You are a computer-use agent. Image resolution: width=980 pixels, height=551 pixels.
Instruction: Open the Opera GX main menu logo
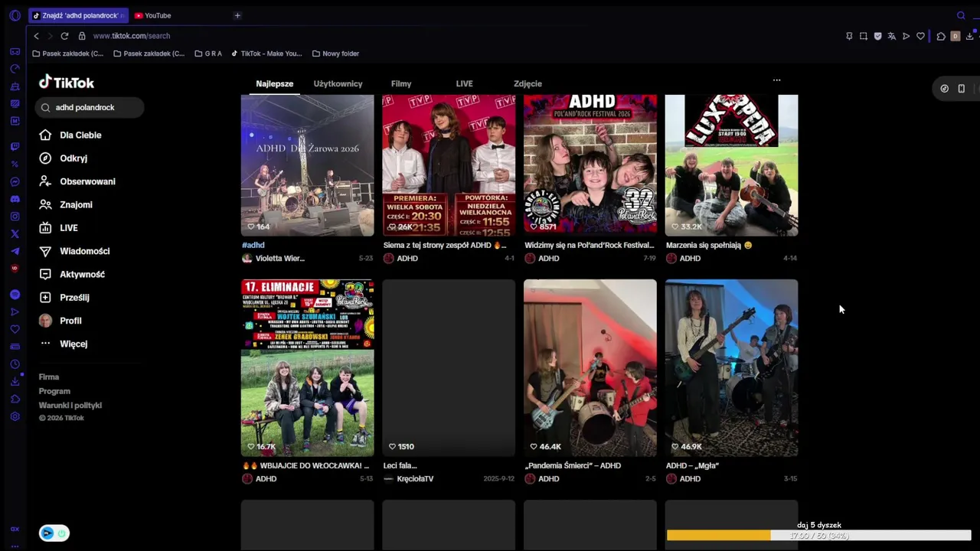15,15
